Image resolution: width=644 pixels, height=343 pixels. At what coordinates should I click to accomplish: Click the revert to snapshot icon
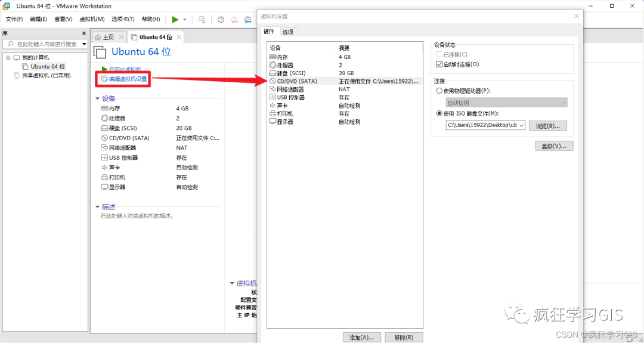(234, 20)
